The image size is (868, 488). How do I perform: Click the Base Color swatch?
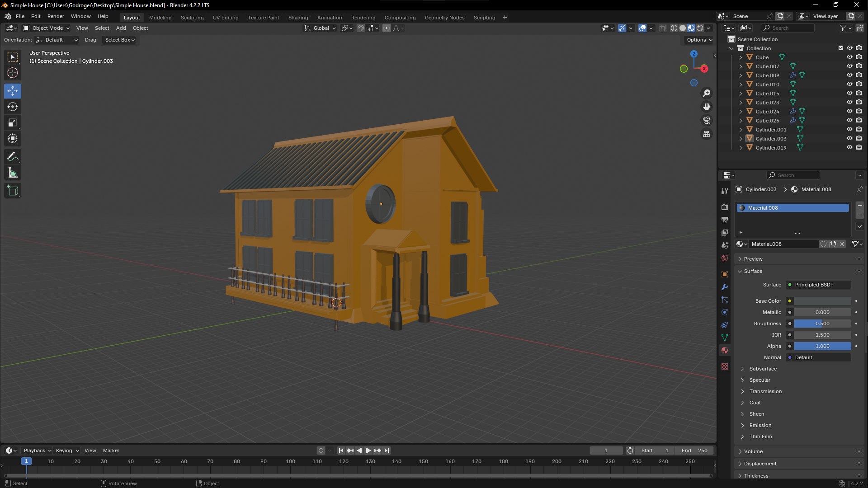(822, 301)
